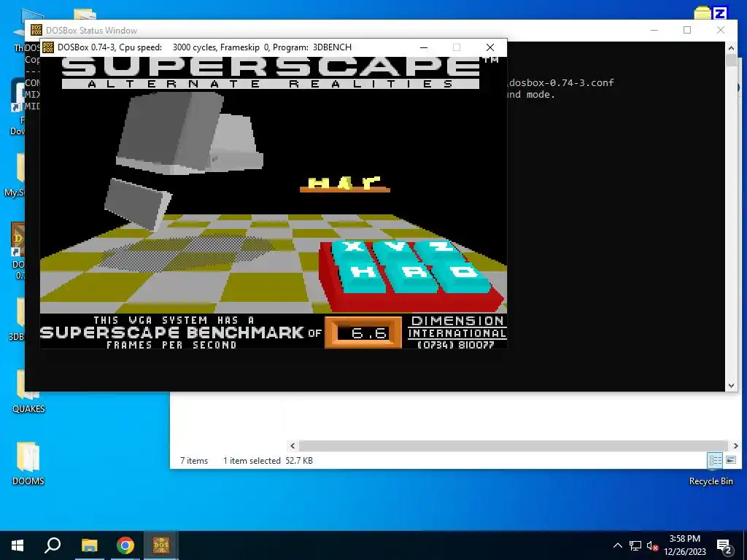
Task: Open the network status tray icon
Action: (x=635, y=545)
